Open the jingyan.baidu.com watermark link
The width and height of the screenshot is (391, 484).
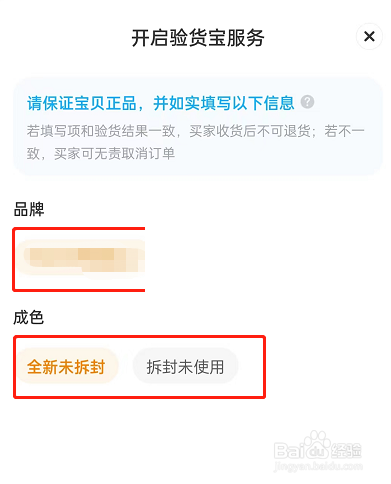[x=318, y=466]
